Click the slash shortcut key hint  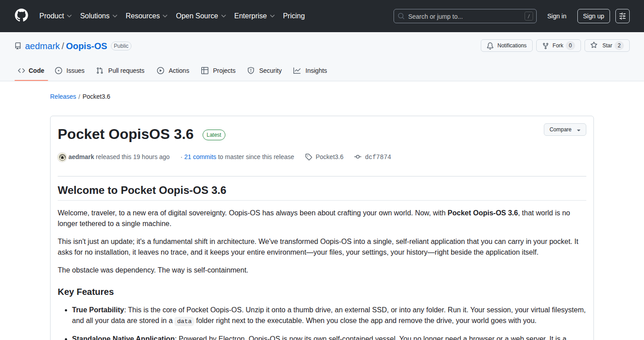[x=529, y=17]
